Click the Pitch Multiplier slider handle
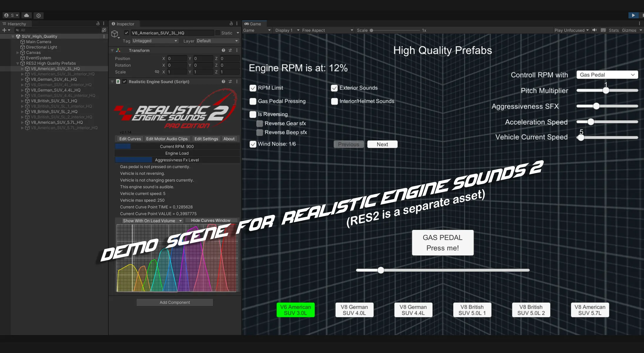Image resolution: width=644 pixels, height=353 pixels. [x=606, y=91]
